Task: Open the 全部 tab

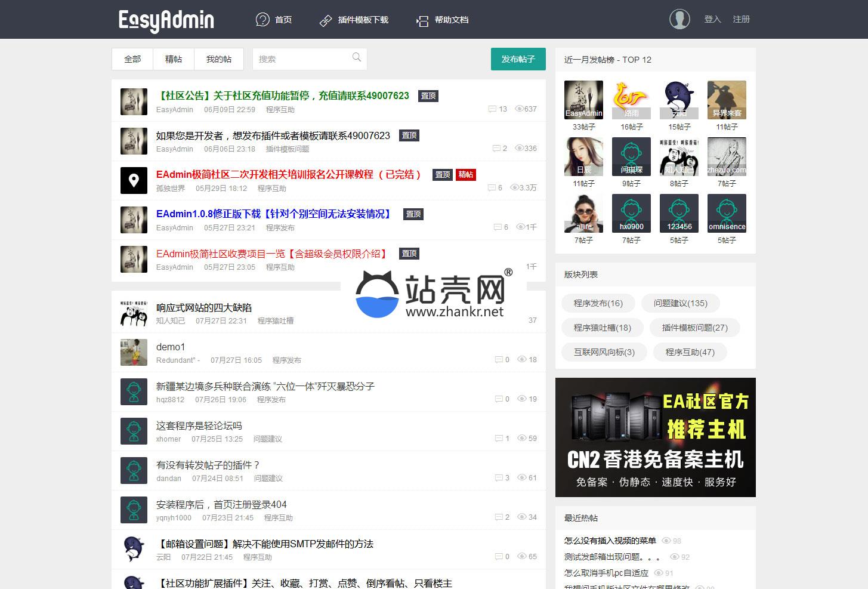Action: tap(132, 59)
